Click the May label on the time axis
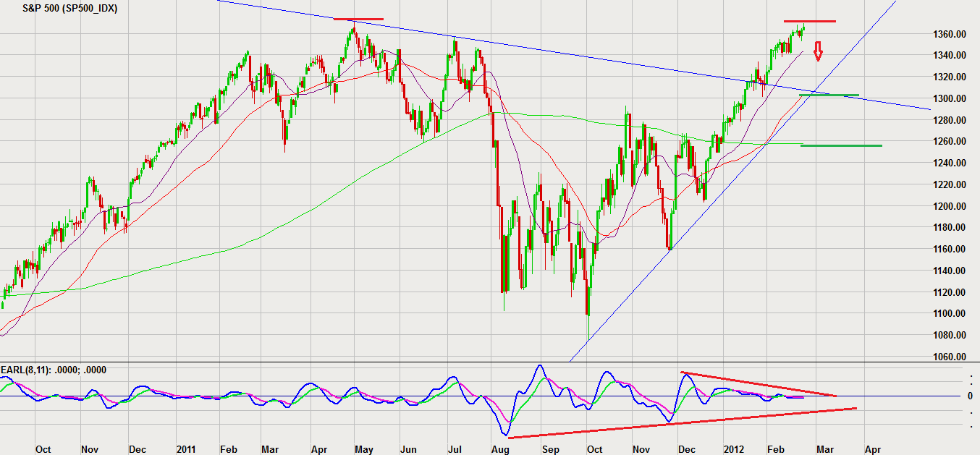The width and height of the screenshot is (980, 455). point(363,449)
